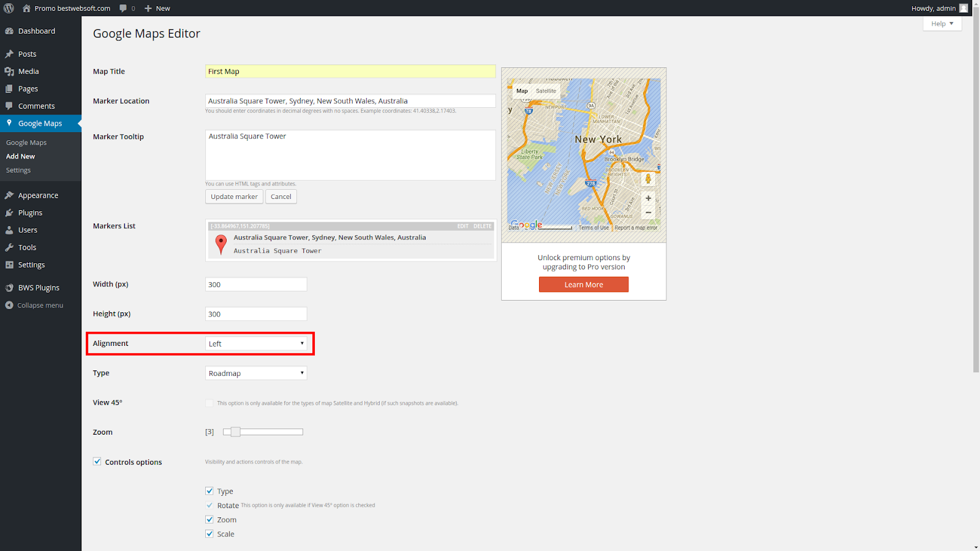The width and height of the screenshot is (980, 551).
Task: Open the Howdy, admin account menu
Action: pyautogui.click(x=940, y=8)
